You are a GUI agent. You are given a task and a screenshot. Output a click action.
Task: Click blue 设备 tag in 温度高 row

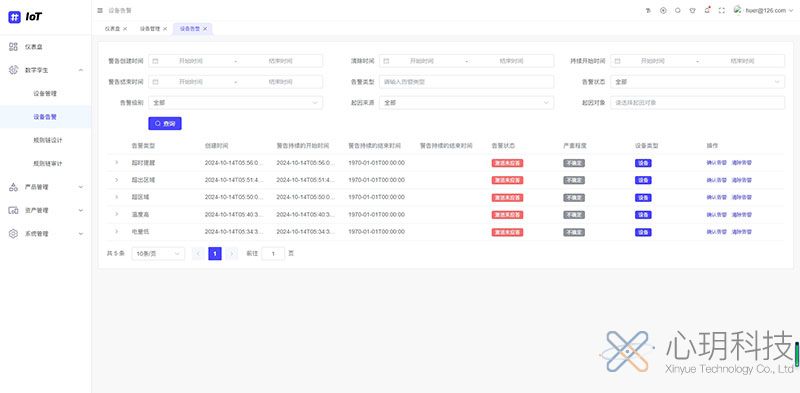coord(643,215)
